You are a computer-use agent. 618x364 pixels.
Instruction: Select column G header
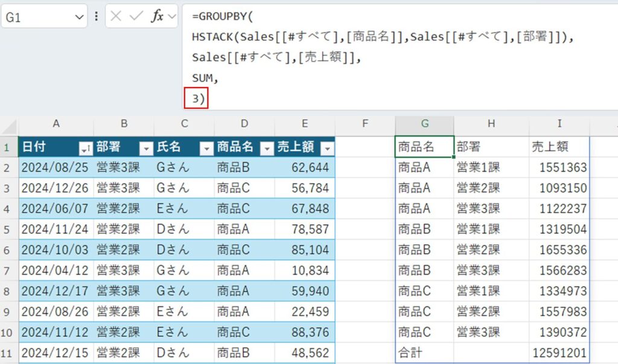[x=424, y=124]
